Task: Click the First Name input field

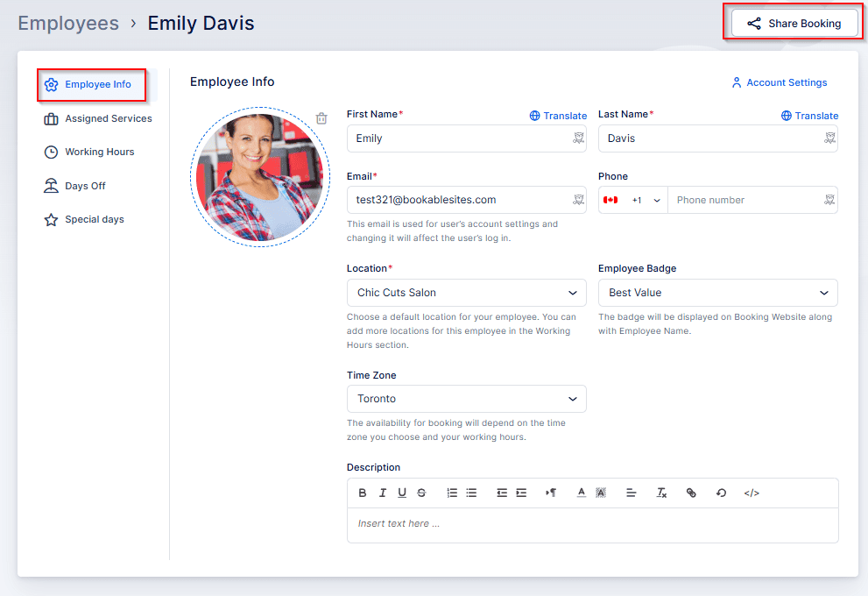Action: point(466,138)
